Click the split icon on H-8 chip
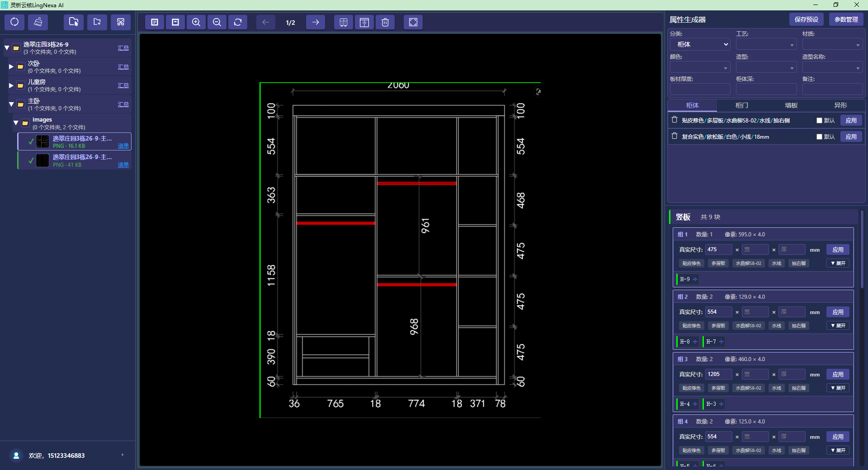Image resolution: width=868 pixels, height=470 pixels. pyautogui.click(x=695, y=342)
